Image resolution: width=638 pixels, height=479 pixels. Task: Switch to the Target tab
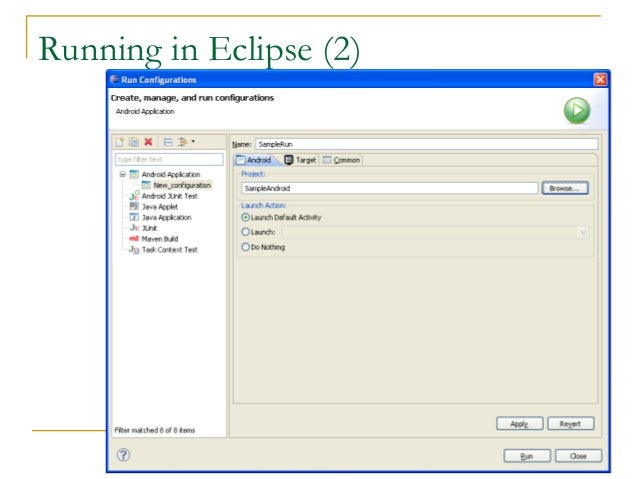click(300, 160)
